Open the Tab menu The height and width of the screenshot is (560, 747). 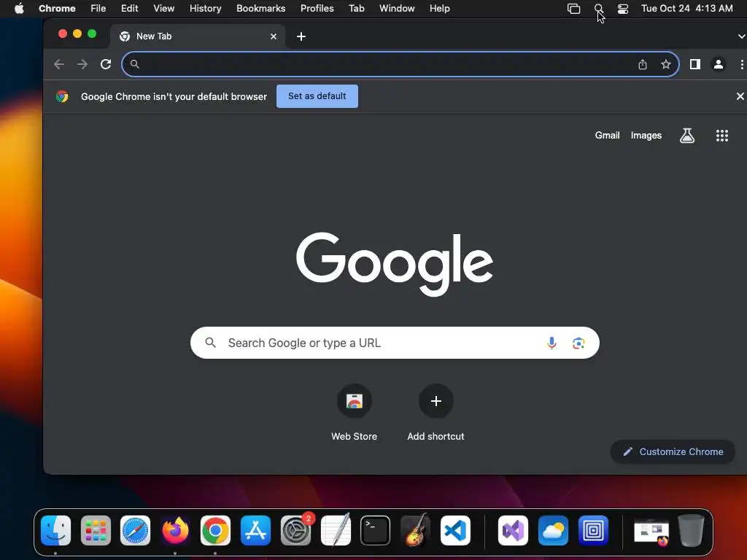point(356,9)
